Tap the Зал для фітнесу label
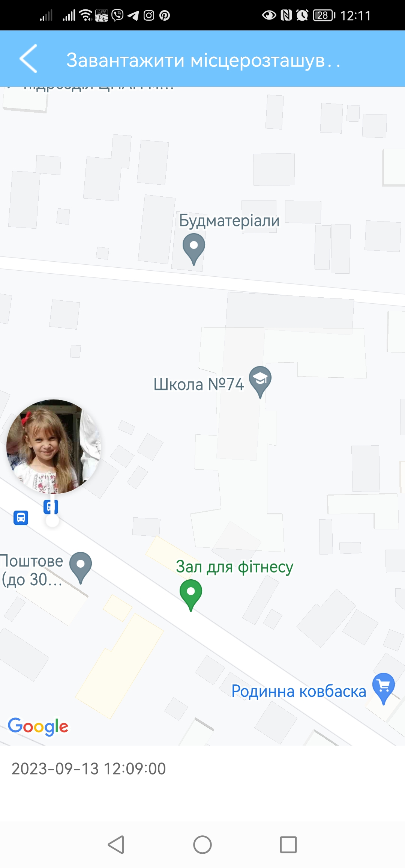405x868 pixels. tap(234, 567)
